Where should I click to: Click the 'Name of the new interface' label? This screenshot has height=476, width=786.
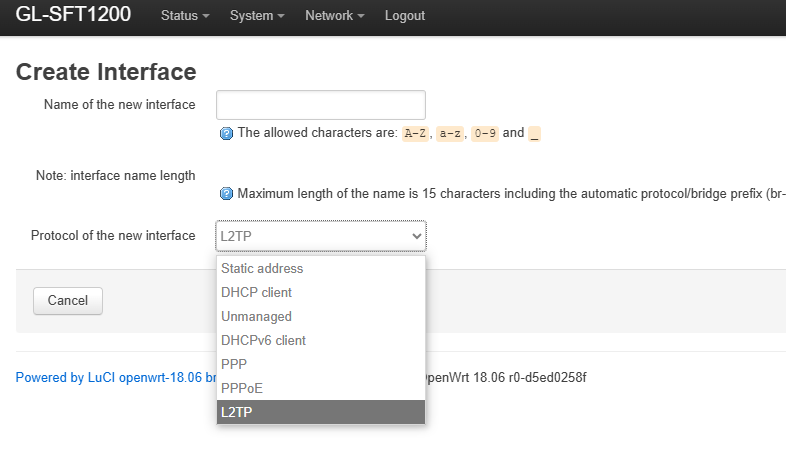(x=119, y=105)
